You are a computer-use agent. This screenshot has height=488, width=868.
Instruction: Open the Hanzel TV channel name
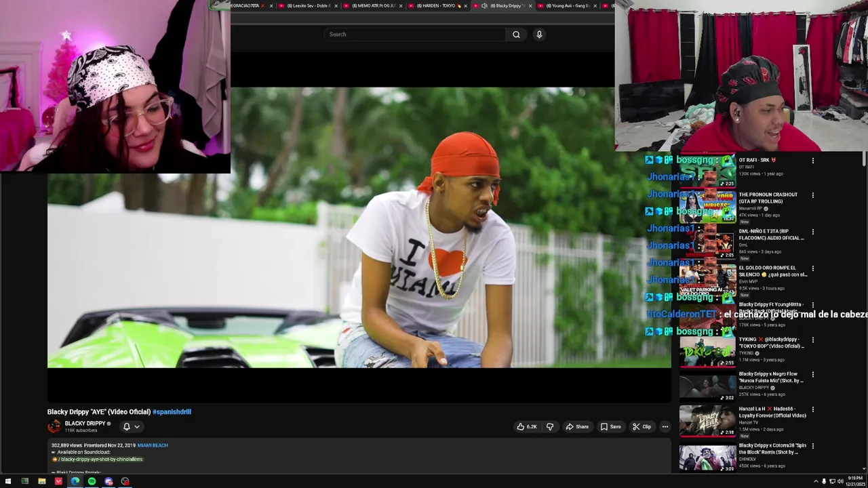749,422
